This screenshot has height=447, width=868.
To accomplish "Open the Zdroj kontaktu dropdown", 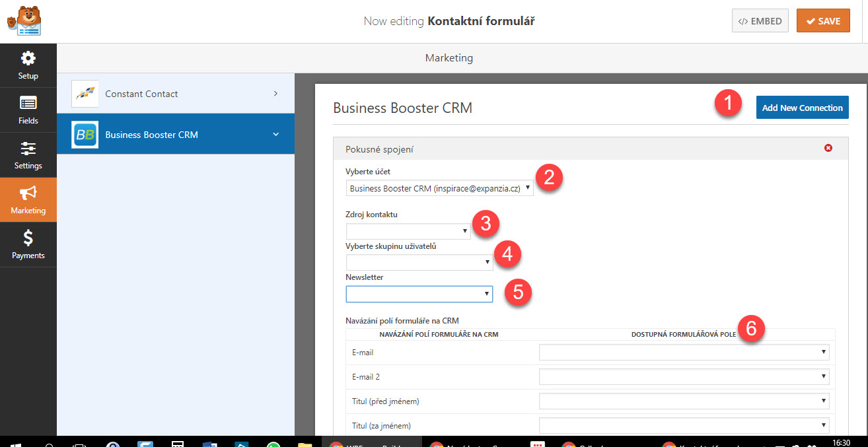I will (408, 231).
